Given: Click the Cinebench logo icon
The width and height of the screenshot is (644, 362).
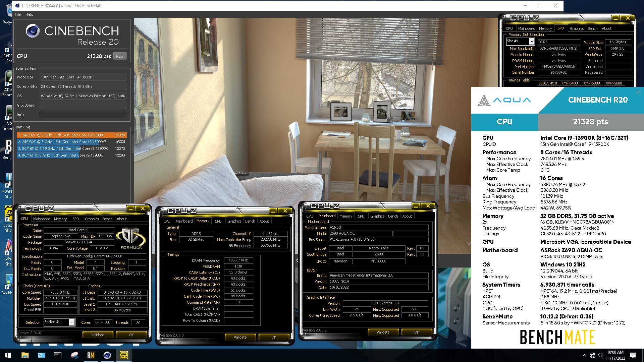Looking at the screenshot, I should point(33,31).
